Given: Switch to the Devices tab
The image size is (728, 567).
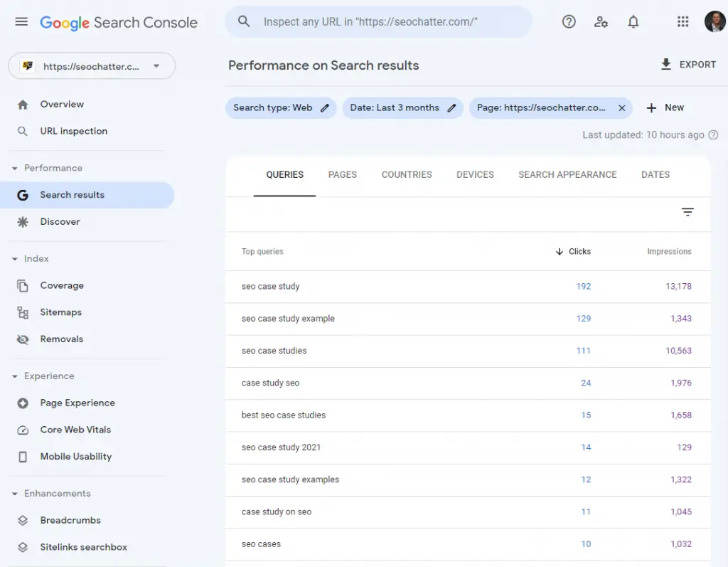Looking at the screenshot, I should point(475,175).
